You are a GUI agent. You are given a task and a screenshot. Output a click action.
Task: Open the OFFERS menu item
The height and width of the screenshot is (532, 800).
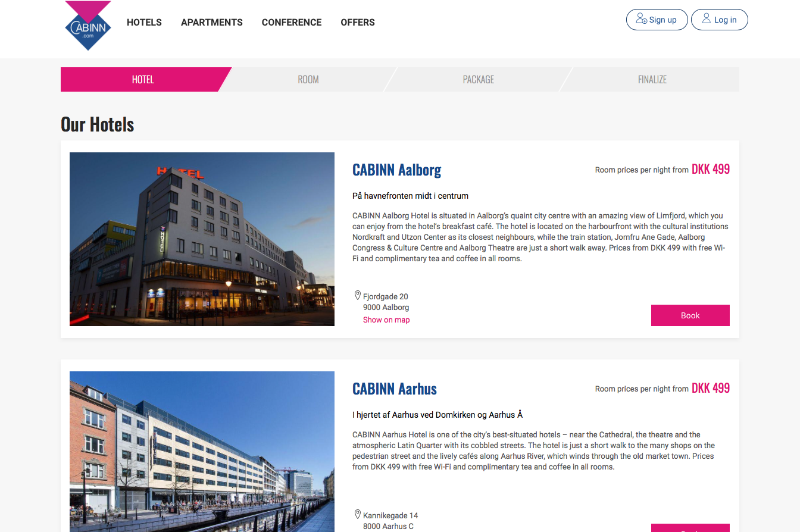click(358, 22)
